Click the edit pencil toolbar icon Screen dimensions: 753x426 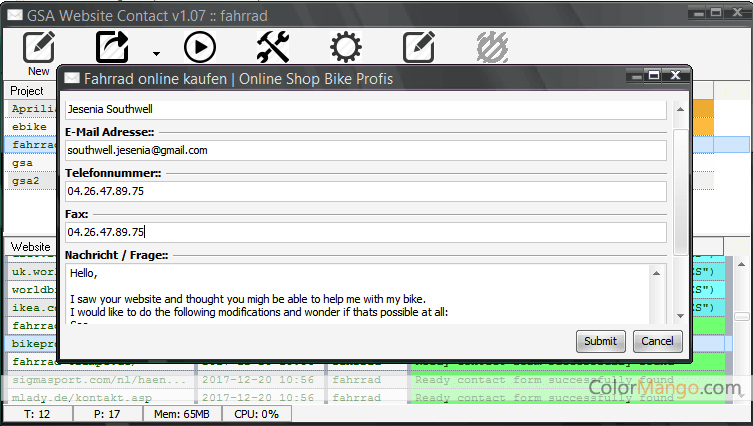[418, 47]
